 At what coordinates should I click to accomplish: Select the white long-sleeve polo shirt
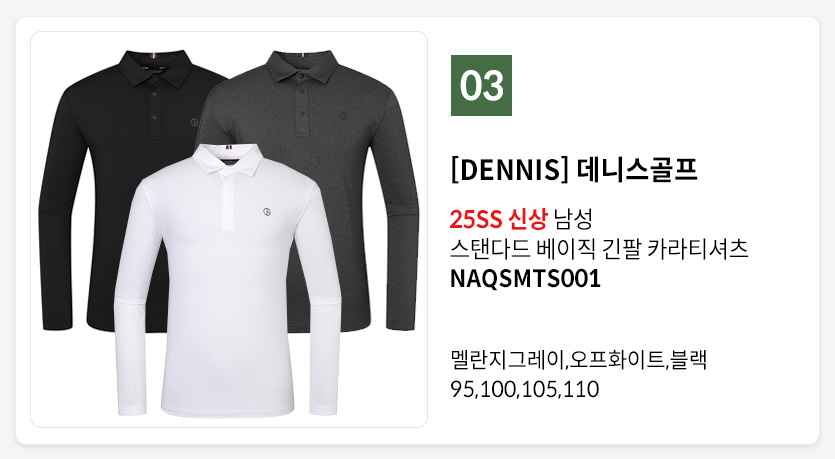(x=228, y=280)
